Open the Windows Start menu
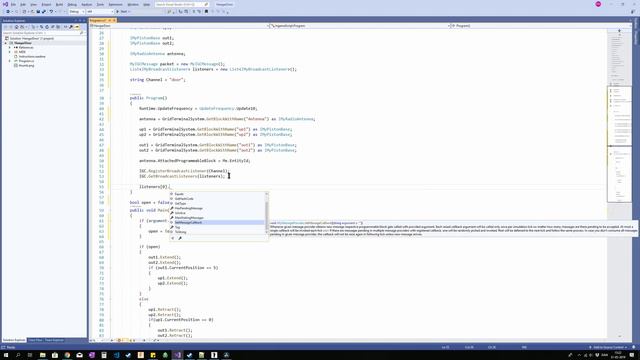640x360 pixels. [x=6, y=355]
